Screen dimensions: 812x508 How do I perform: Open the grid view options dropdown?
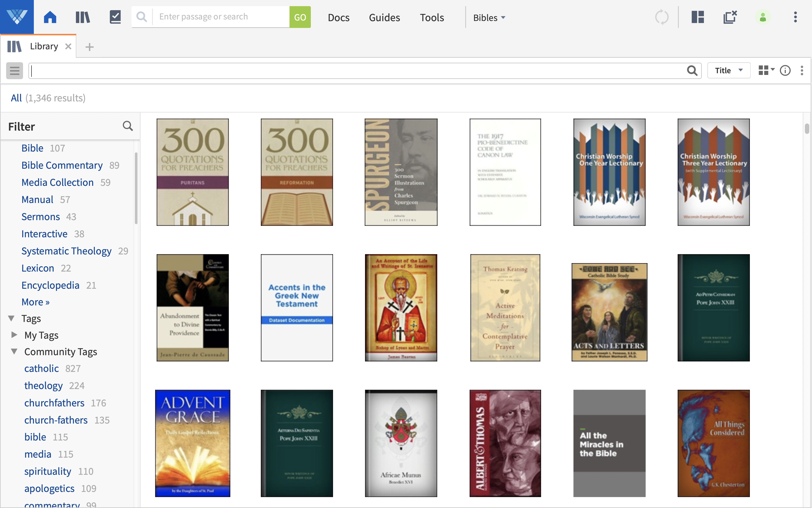click(766, 70)
